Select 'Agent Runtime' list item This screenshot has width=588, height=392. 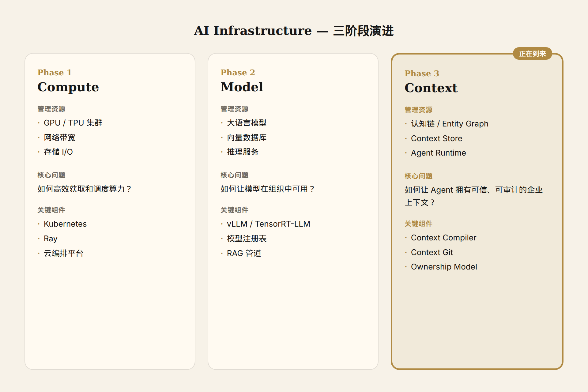(438, 153)
